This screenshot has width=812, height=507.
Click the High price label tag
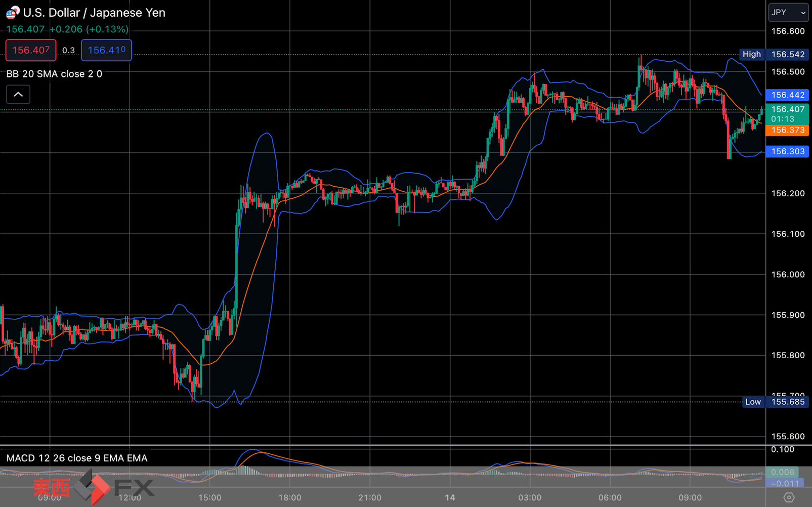(x=751, y=54)
